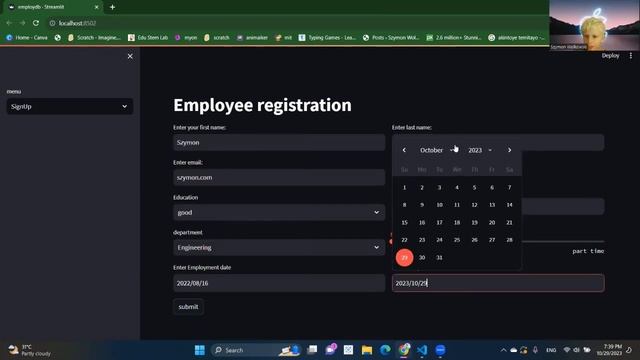Show hidden system tray icons
This screenshot has width=640, height=360.
(503, 350)
